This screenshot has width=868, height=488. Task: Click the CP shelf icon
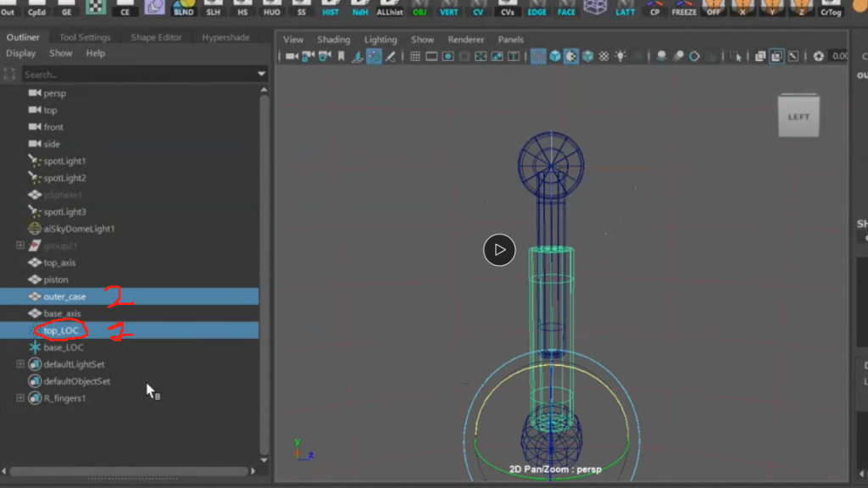click(654, 8)
